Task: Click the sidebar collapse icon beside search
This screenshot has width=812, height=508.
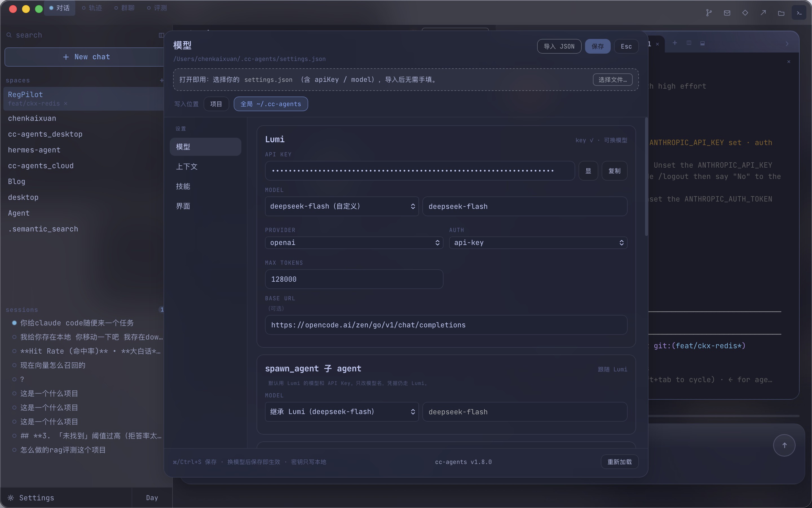Action: (161, 35)
